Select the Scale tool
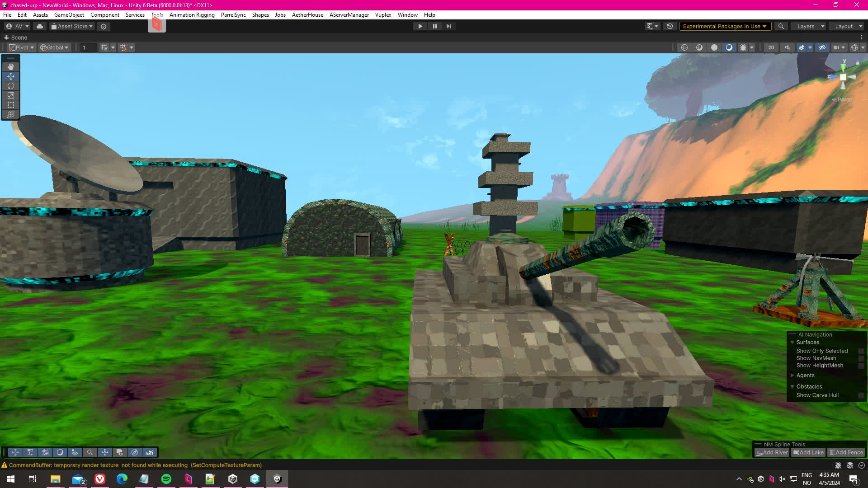 [11, 95]
